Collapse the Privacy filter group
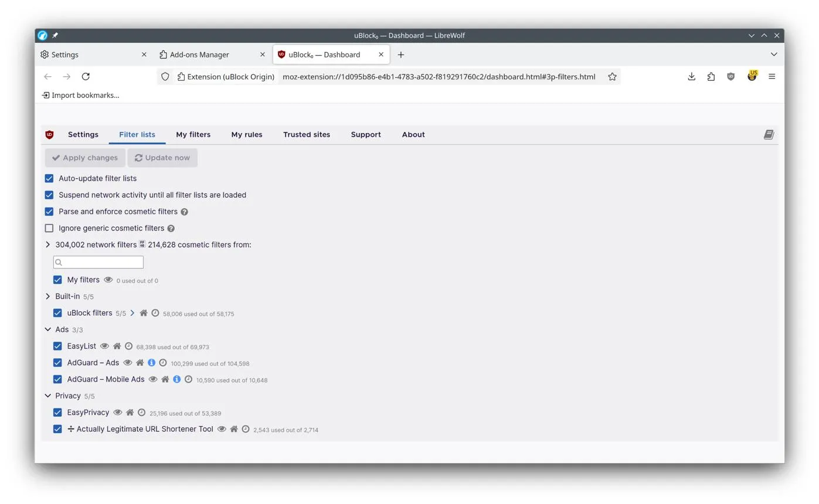Image resolution: width=819 pixels, height=504 pixels. (x=48, y=396)
